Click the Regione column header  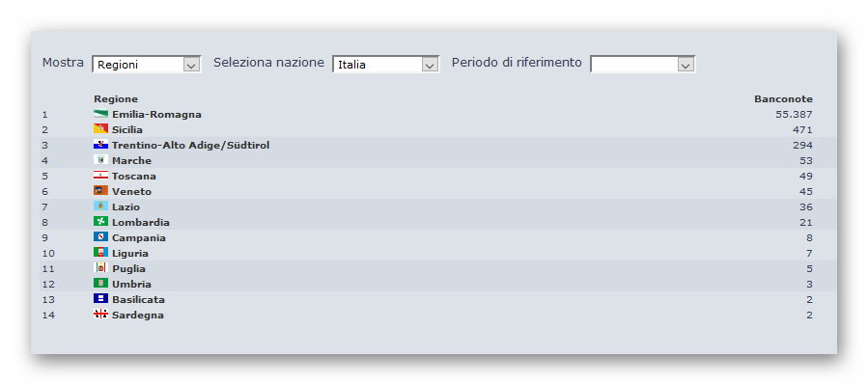click(x=116, y=99)
